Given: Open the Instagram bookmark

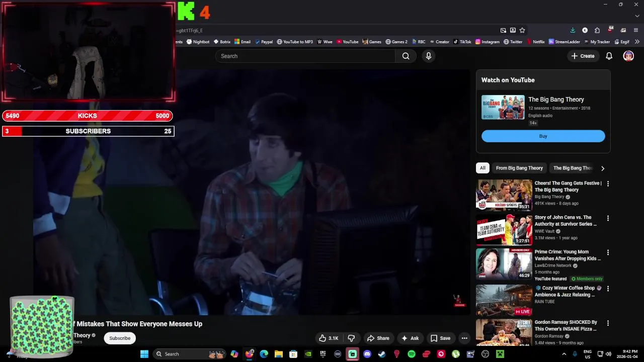Looking at the screenshot, I should pyautogui.click(x=487, y=42).
